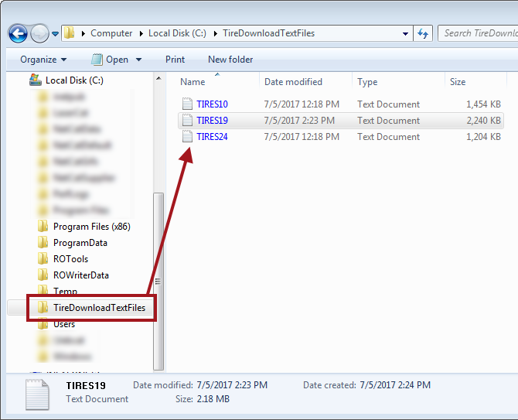Open the address bar history dropdown
Screen dimensions: 518x420
(x=405, y=34)
